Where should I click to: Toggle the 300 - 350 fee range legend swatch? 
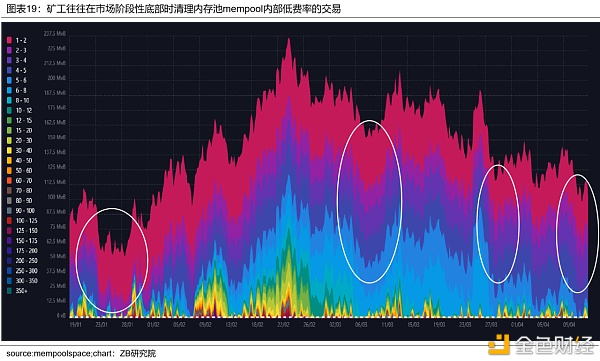click(10, 281)
